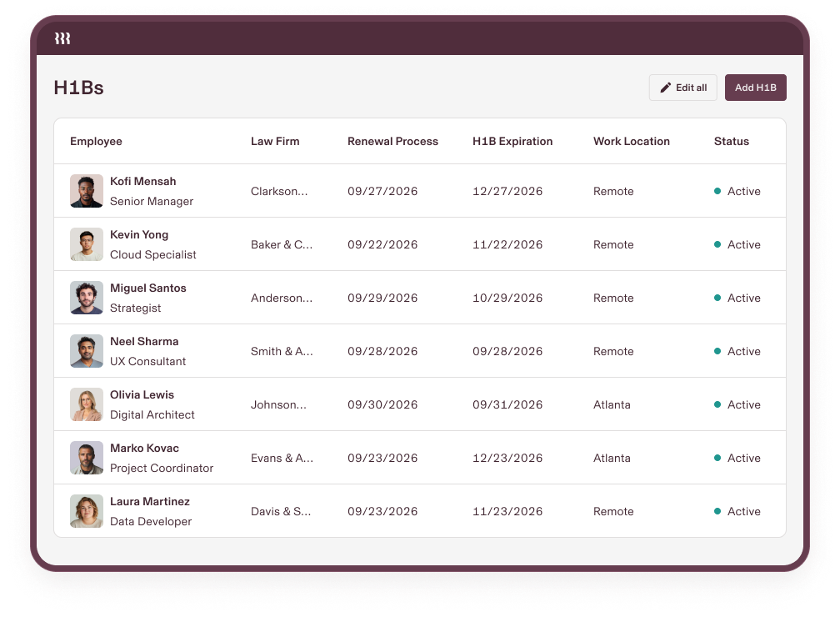Sort by Renewal Process column header

[392, 141]
